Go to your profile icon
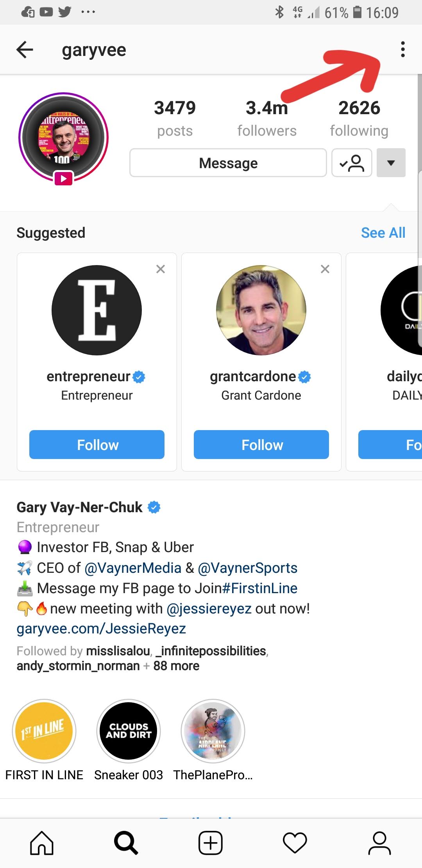Viewport: 422px width, 868px height. 379,843
